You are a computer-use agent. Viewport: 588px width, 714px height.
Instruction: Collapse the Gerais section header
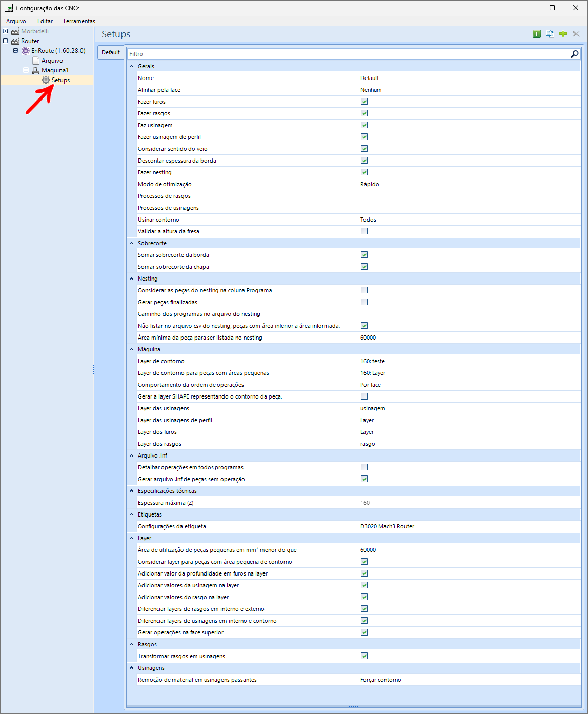pos(132,66)
